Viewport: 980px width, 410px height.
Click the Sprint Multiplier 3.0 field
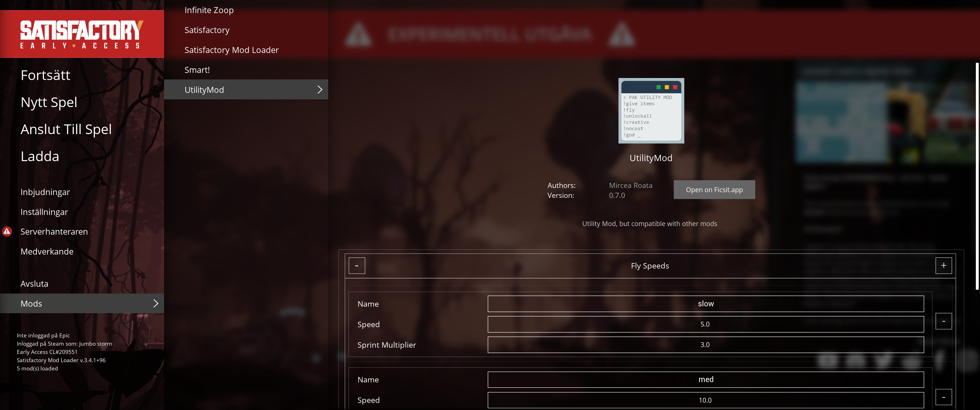coord(705,345)
